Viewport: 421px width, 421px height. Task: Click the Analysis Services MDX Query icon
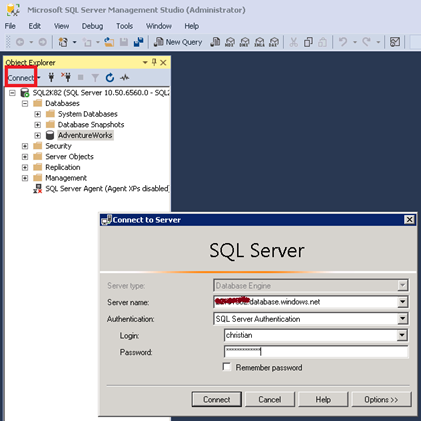pyautogui.click(x=230, y=42)
